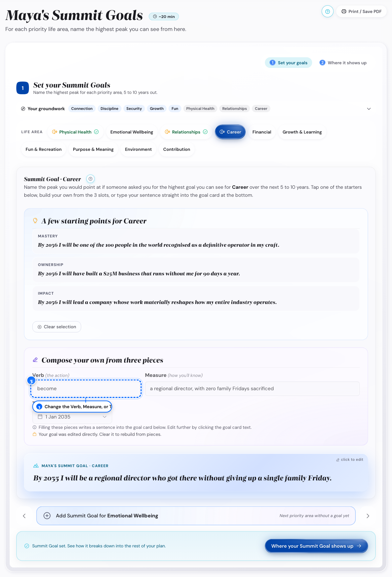Viewport: 392px width, 577px height.
Task: Click the Verb input field containing become
Action: click(x=86, y=389)
